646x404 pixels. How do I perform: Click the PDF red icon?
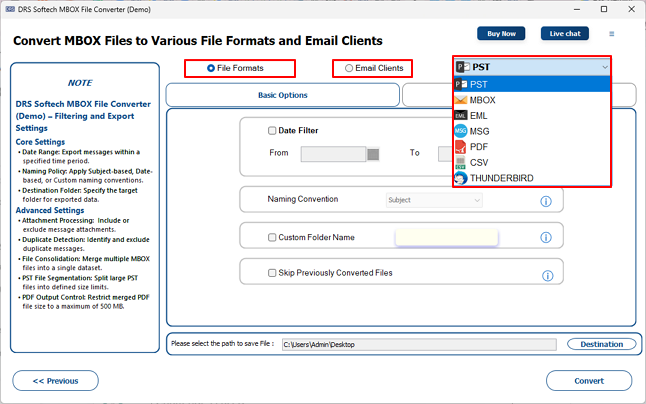click(x=461, y=147)
